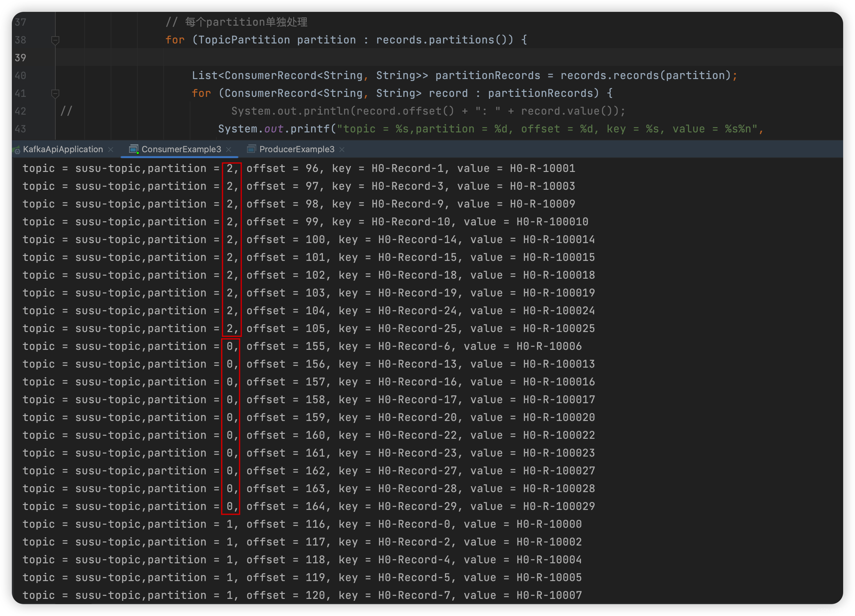Viewport: 855px width, 616px height.
Task: Click console line with value H0-R-100019
Action: (x=309, y=293)
